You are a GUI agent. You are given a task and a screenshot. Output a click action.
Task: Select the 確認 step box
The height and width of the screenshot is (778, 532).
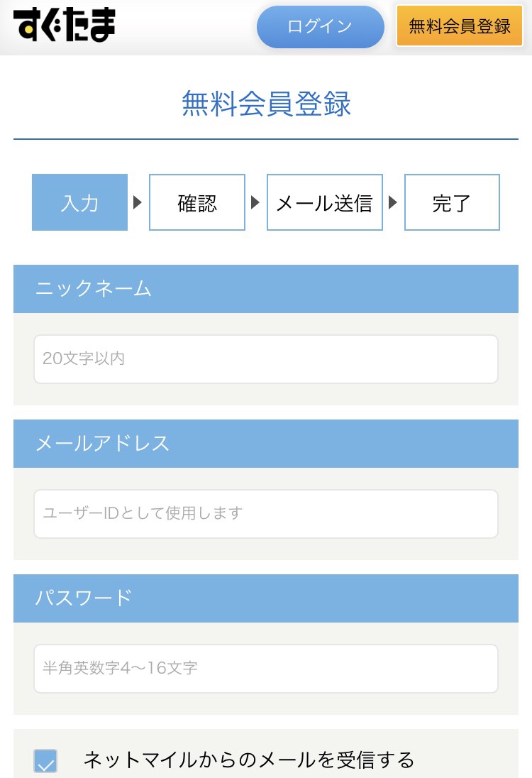coord(197,202)
